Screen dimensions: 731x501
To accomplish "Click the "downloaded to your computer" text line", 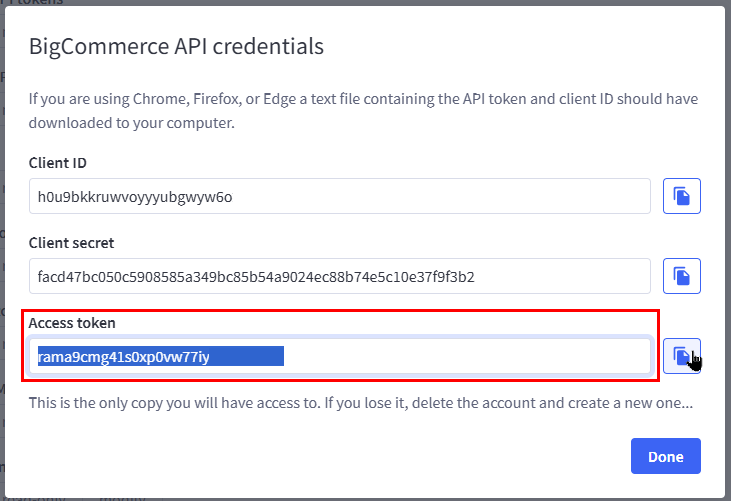I will click(130, 123).
